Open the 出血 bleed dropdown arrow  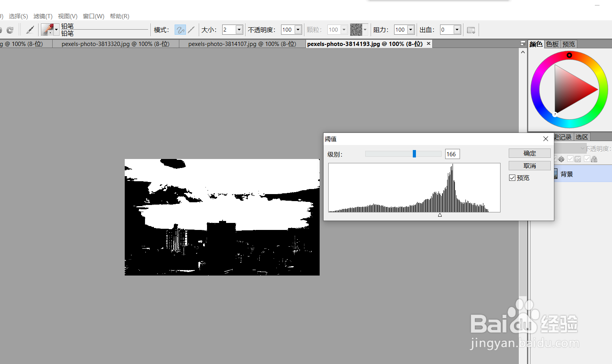tap(457, 30)
